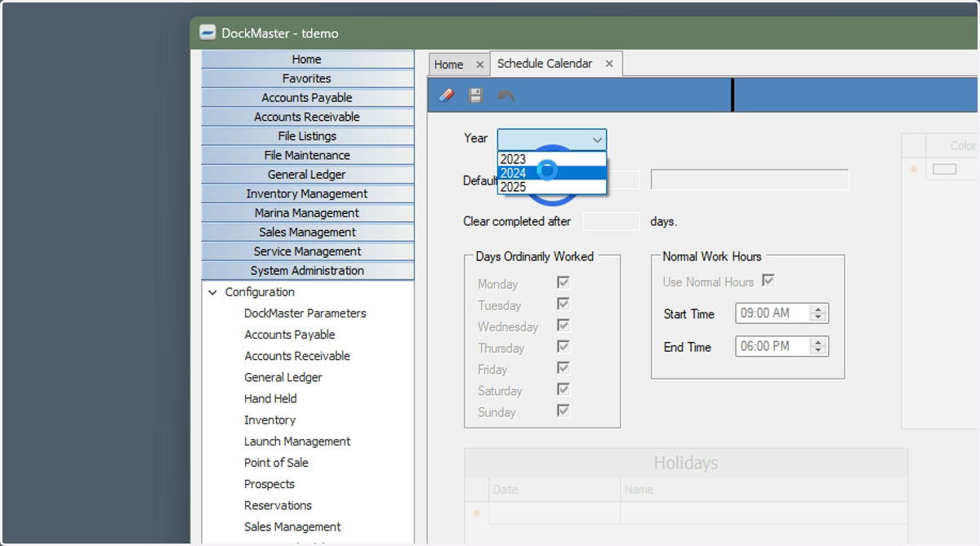Switch to the Home tab
This screenshot has height=546, width=980.
click(448, 64)
